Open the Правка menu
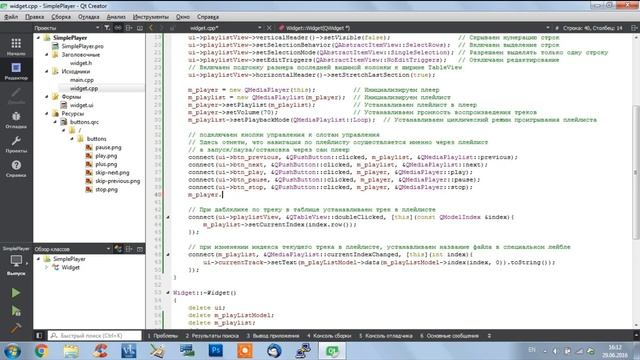This screenshot has height=360, width=640. coord(34,17)
